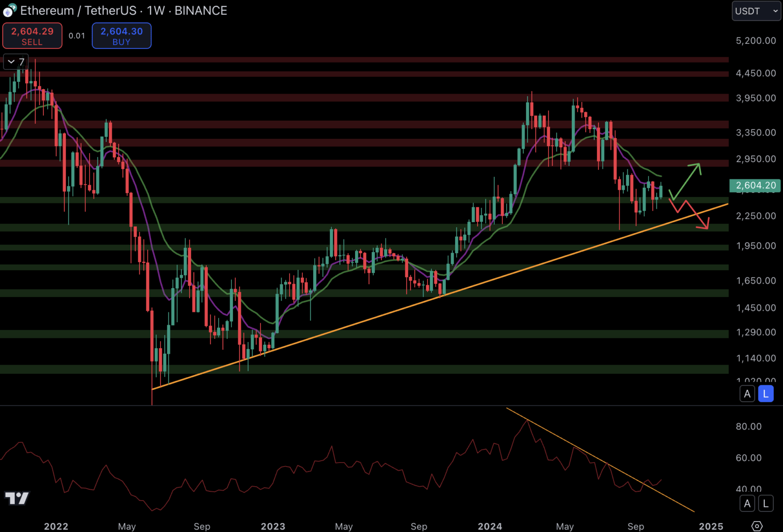This screenshot has height=532, width=783.
Task: Click the TradingView logo watermark
Action: click(x=17, y=498)
